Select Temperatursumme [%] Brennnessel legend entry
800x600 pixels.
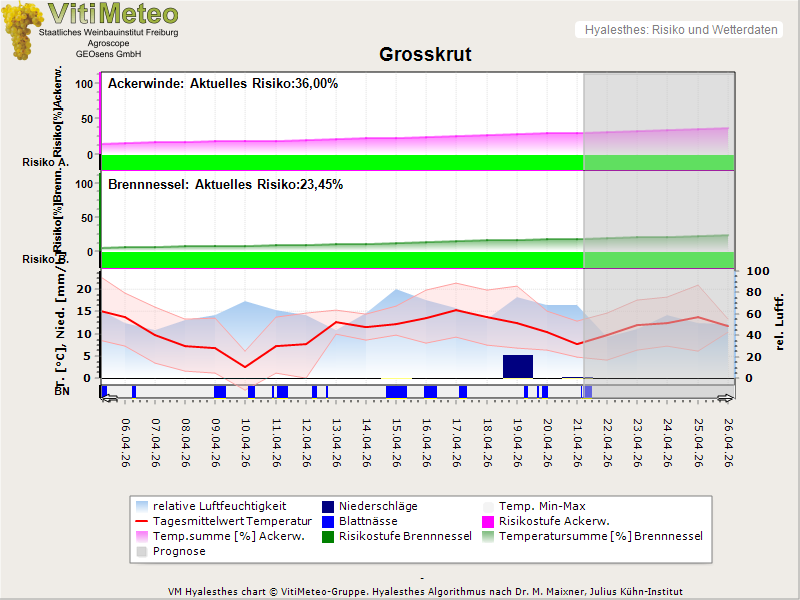click(600, 536)
